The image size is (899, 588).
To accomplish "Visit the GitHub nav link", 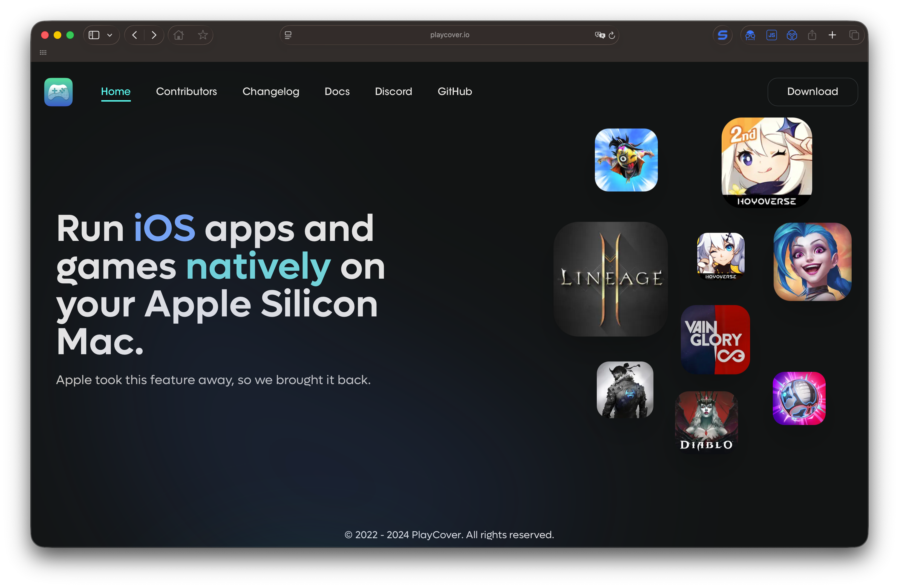I will [x=454, y=91].
